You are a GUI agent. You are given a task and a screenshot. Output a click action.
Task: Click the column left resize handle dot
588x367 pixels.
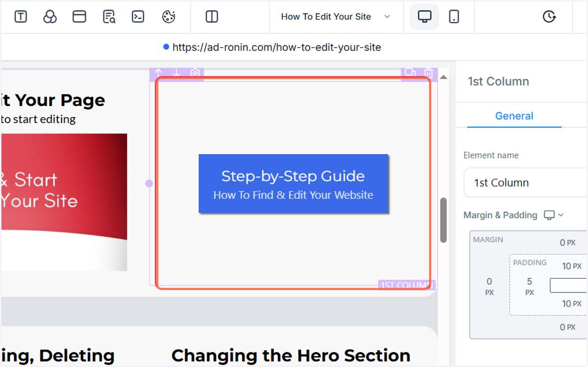149,183
